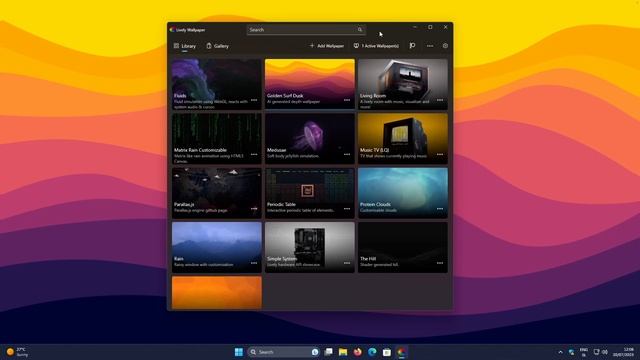
Task: Click the ENG language indicator
Action: tap(584, 352)
